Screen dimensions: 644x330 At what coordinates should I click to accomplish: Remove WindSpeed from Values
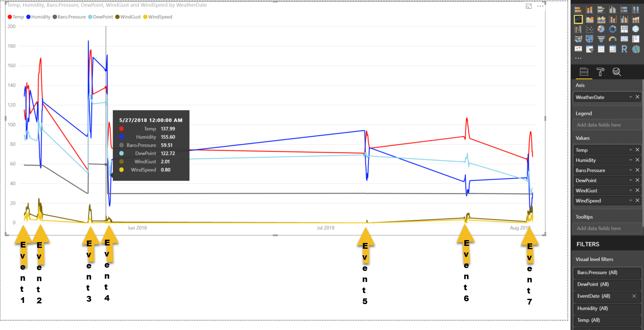coord(637,201)
